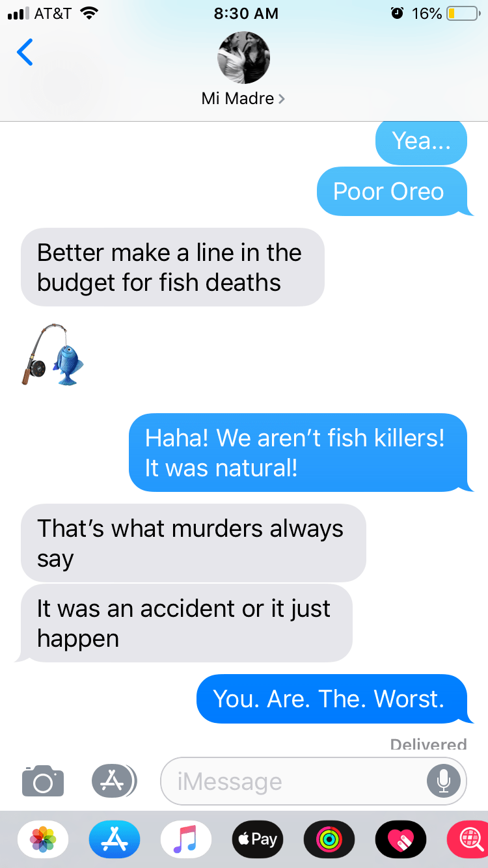Select Apple Pay in the app drawer
This screenshot has width=488, height=868.
(x=258, y=839)
